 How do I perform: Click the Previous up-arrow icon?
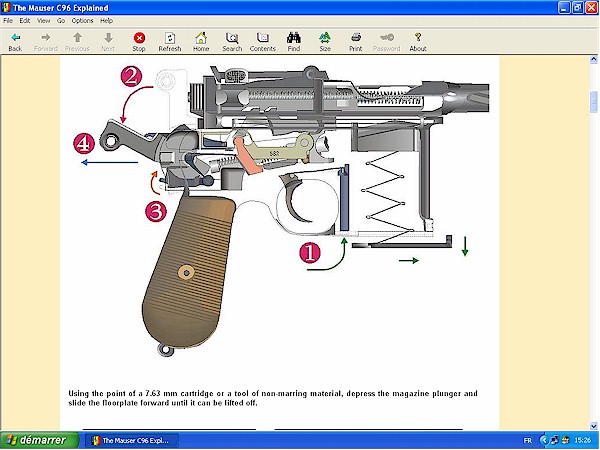tap(77, 38)
